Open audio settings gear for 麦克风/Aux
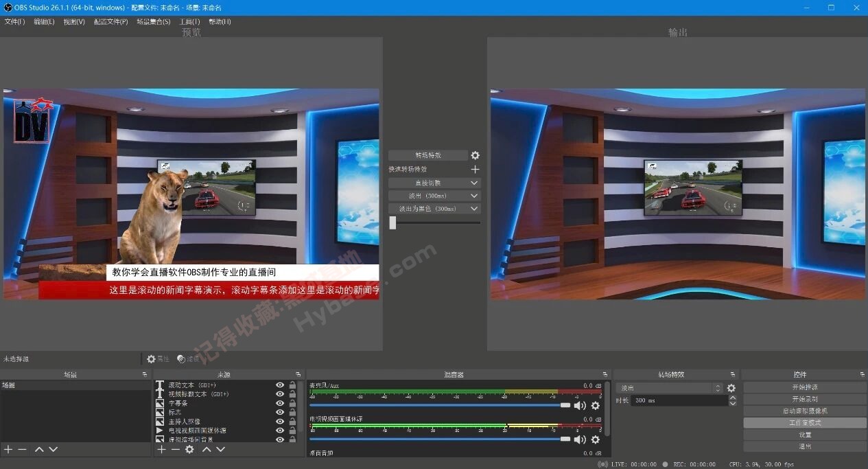868x469 pixels. (x=595, y=406)
